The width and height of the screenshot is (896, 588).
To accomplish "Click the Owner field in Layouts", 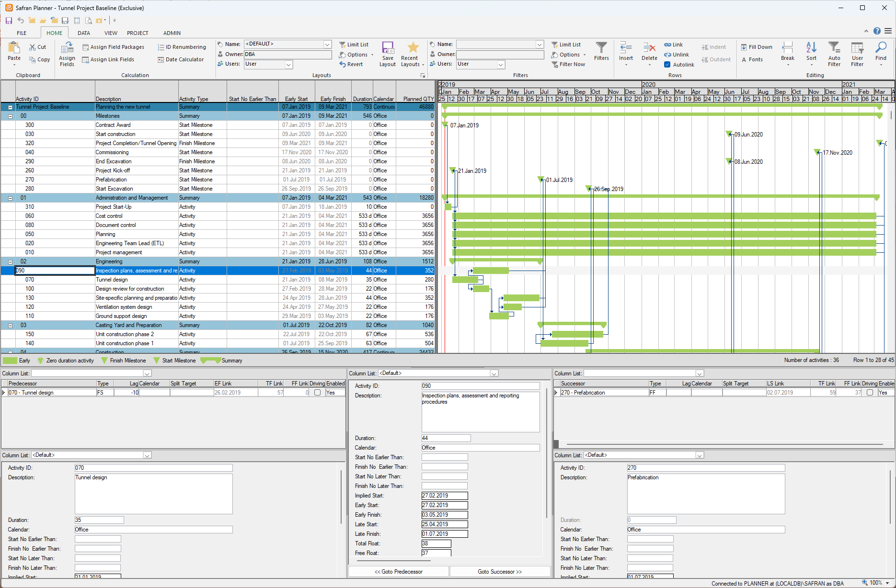I will [287, 55].
